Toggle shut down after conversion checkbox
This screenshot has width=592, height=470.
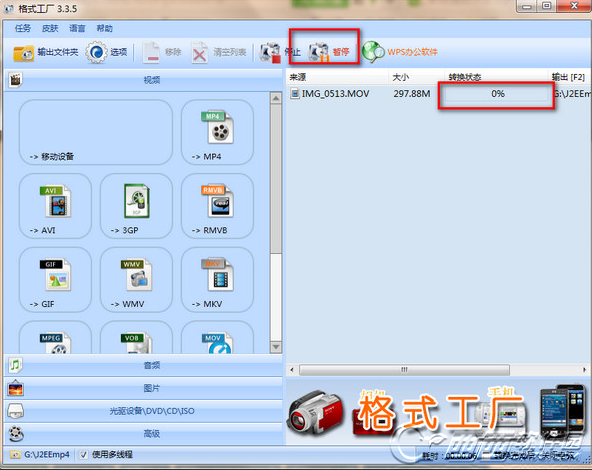click(487, 456)
